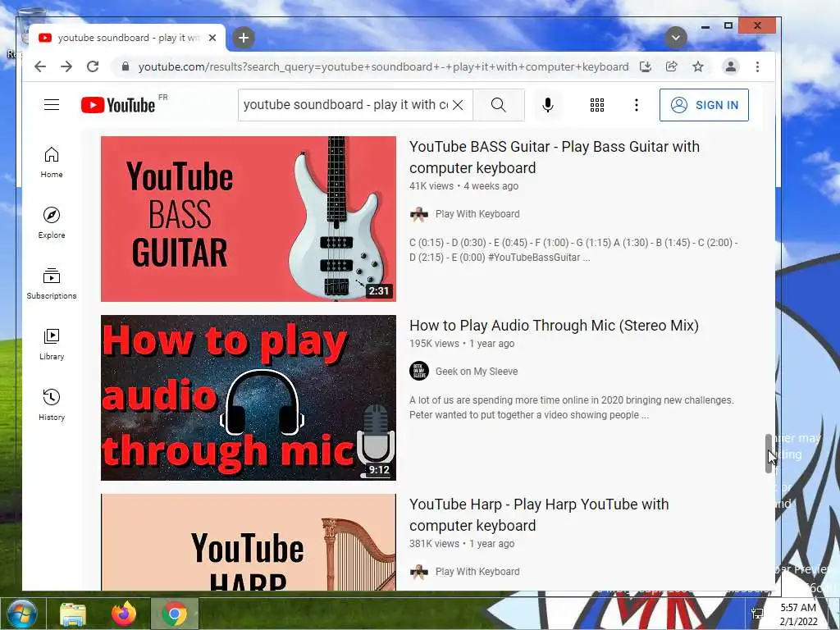Viewport: 840px width, 630px height.
Task: Open a new browser tab
Action: point(244,38)
